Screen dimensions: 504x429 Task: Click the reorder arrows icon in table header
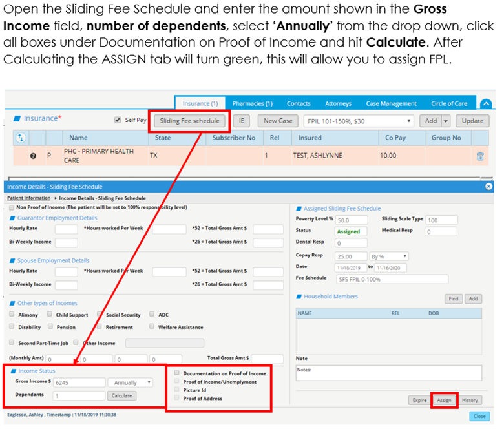click(20, 138)
